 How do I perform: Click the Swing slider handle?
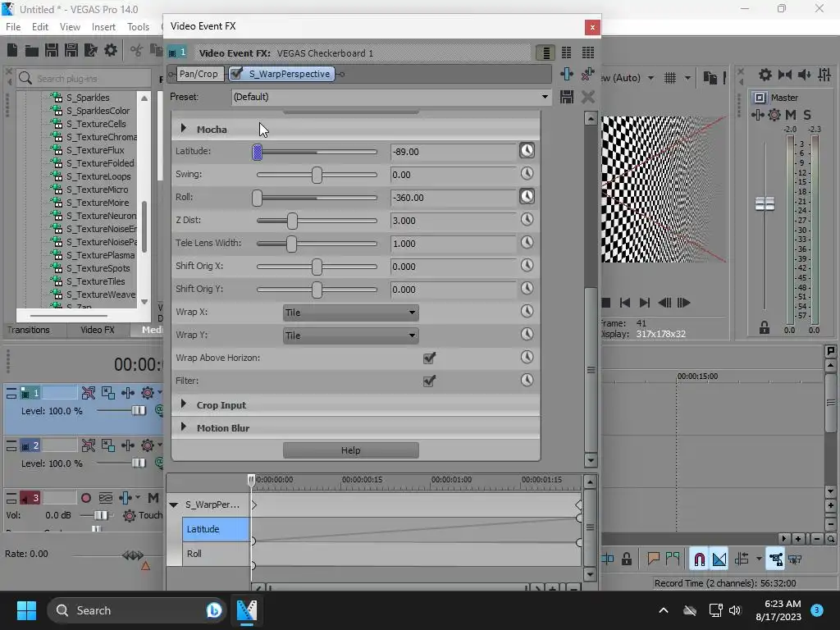(317, 175)
